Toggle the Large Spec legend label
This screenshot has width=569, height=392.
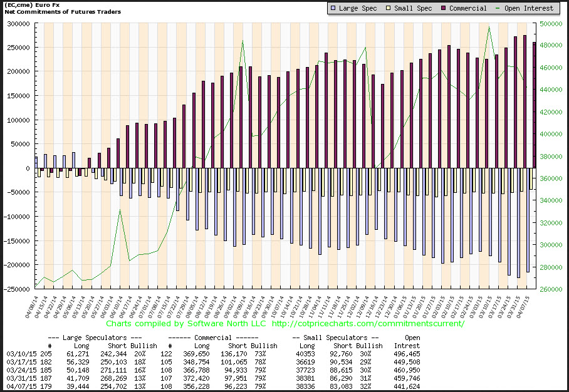click(x=358, y=9)
